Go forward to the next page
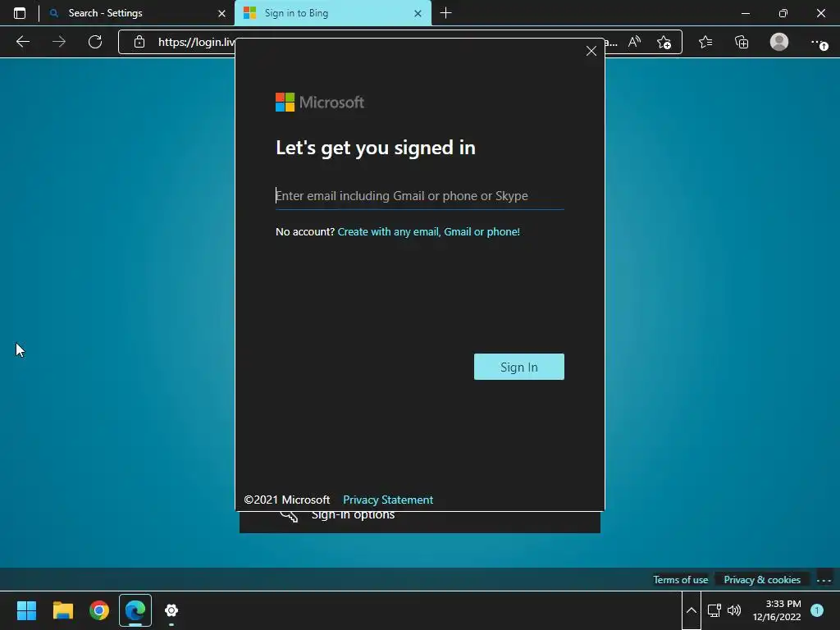Viewport: 840px width, 630px height. (x=59, y=42)
